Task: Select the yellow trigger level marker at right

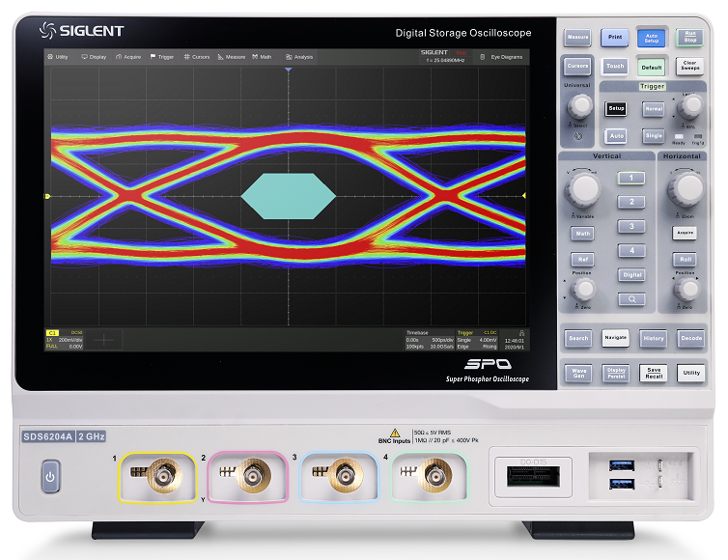Action: pyautogui.click(x=524, y=196)
